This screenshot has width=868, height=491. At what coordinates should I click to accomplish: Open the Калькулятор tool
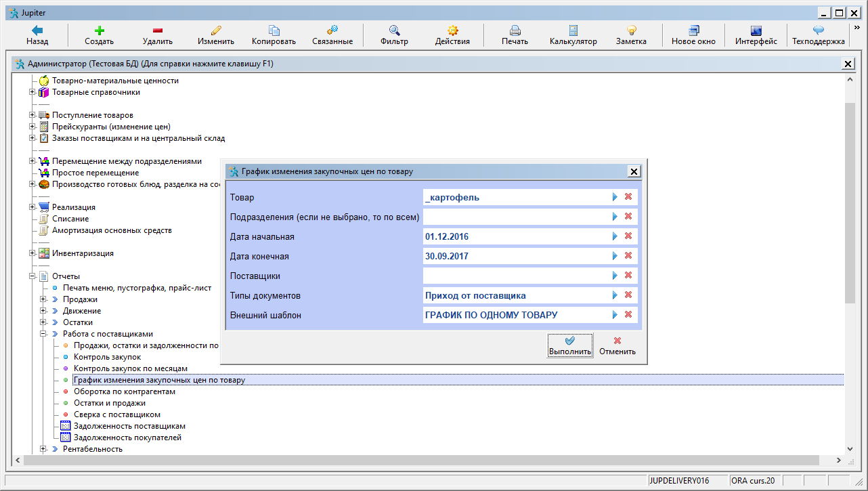pyautogui.click(x=573, y=35)
